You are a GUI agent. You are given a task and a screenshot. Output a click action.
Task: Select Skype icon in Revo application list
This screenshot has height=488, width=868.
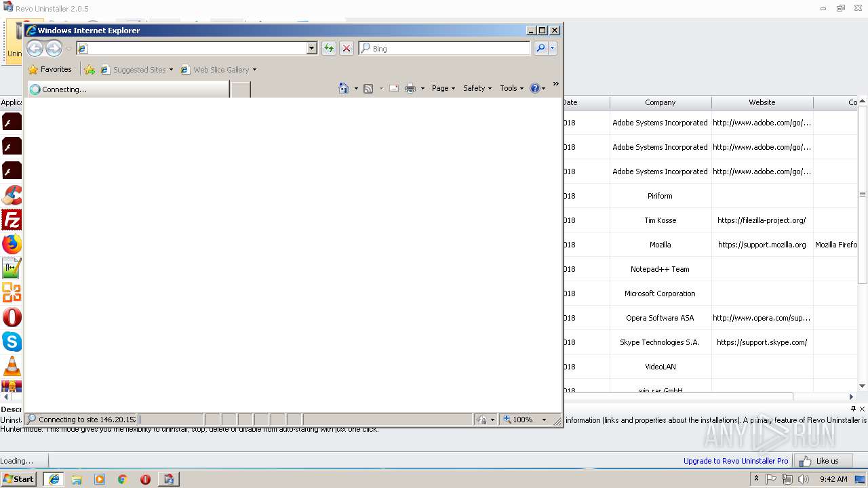pyautogui.click(x=12, y=342)
